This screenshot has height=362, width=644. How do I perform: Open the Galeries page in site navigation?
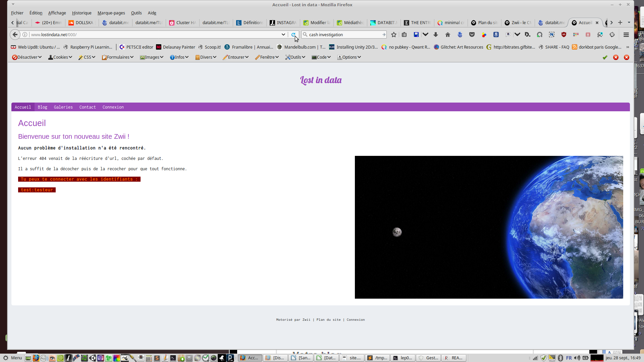[63, 107]
